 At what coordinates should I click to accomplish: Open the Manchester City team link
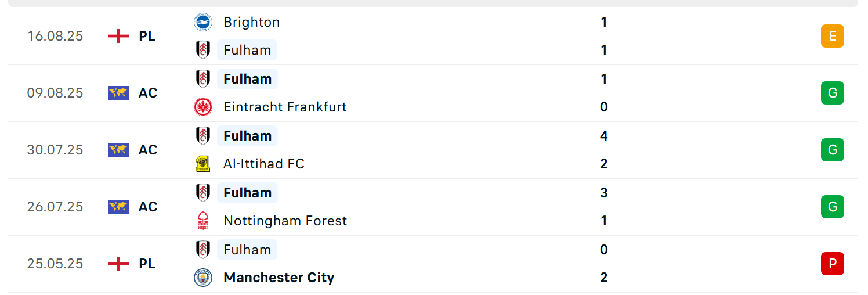279,278
